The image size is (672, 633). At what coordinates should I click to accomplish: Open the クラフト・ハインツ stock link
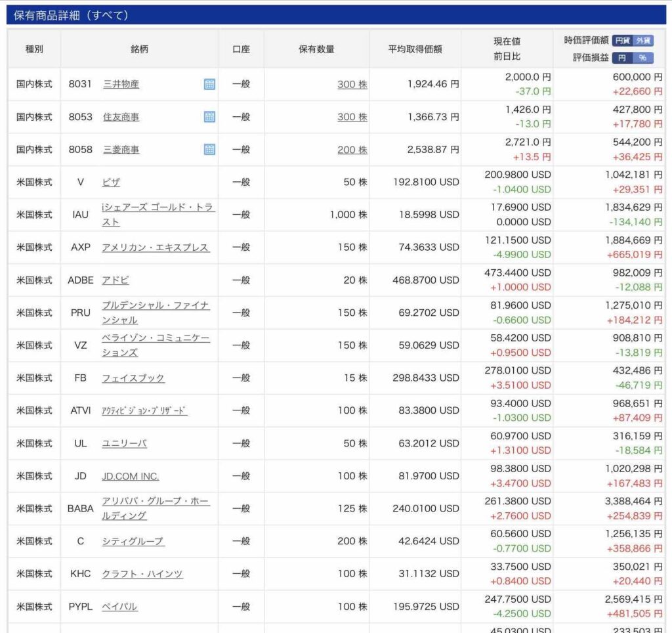click(142, 574)
